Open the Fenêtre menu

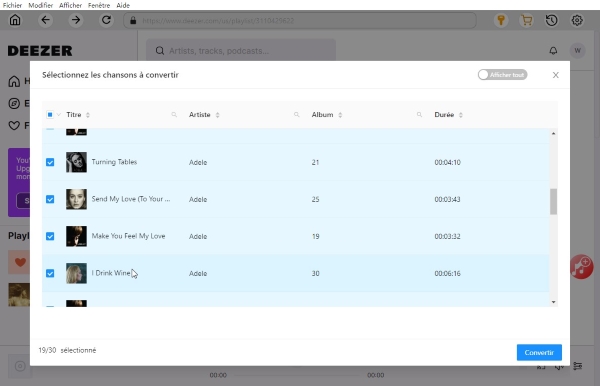pos(99,5)
